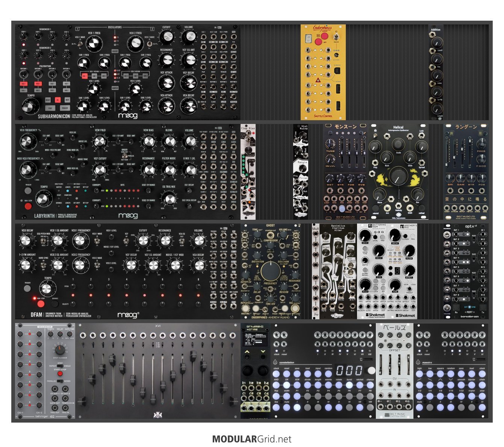This screenshot has height=447, width=504.
Task: Click the Labyrinth TEMPO knob
Action: pos(44,199)
